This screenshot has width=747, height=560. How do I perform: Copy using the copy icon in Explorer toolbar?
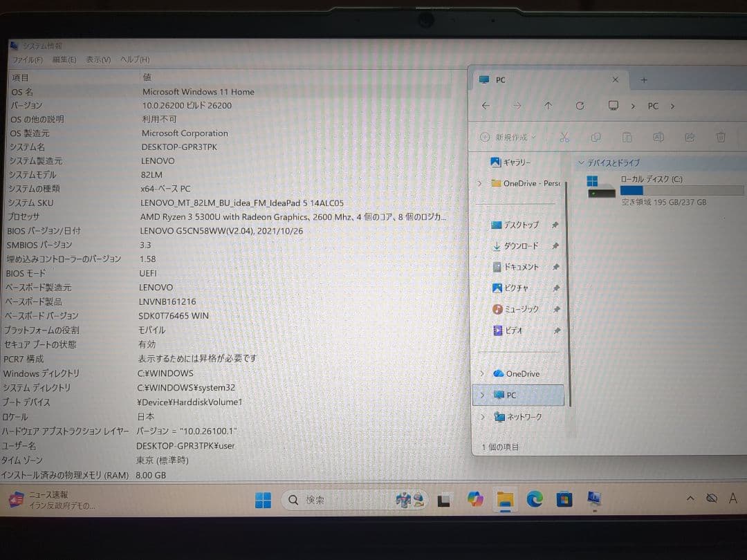[x=596, y=137]
